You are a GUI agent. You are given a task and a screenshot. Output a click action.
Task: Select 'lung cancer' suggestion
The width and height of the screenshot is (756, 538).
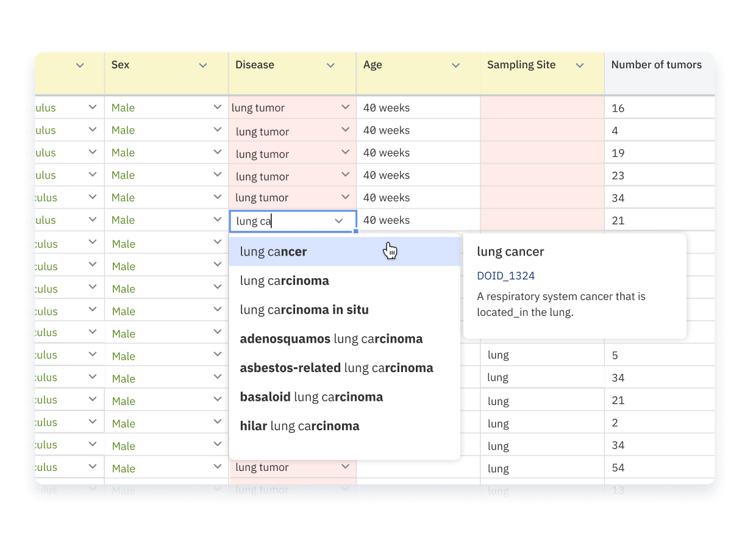click(x=274, y=252)
